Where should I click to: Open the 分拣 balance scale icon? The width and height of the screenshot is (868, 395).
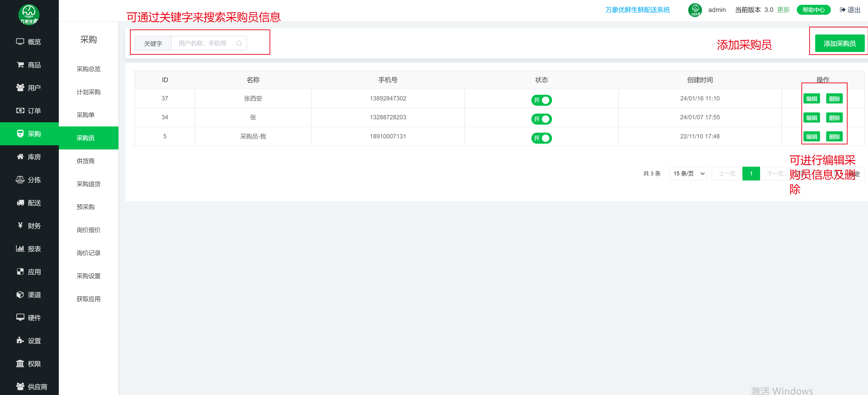click(x=20, y=180)
